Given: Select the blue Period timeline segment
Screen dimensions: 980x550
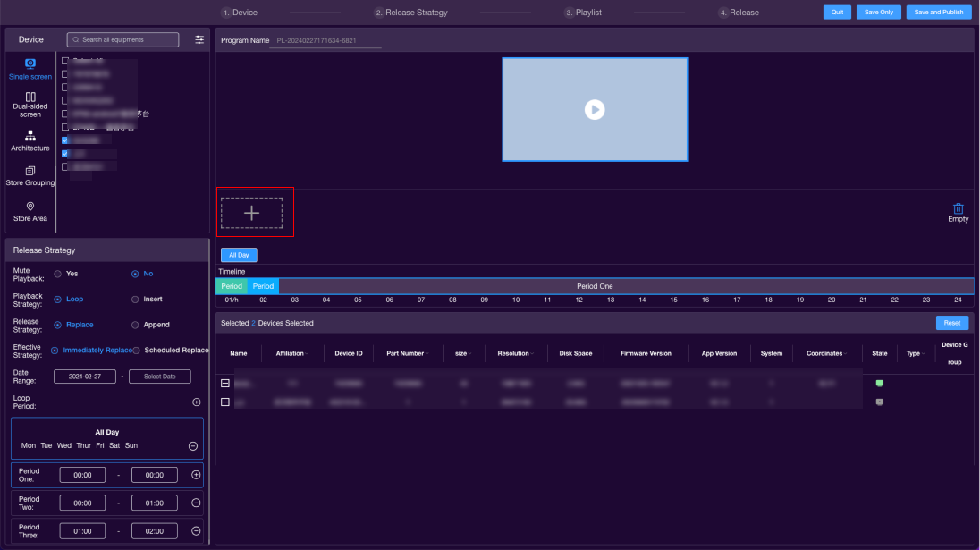Looking at the screenshot, I should (263, 286).
